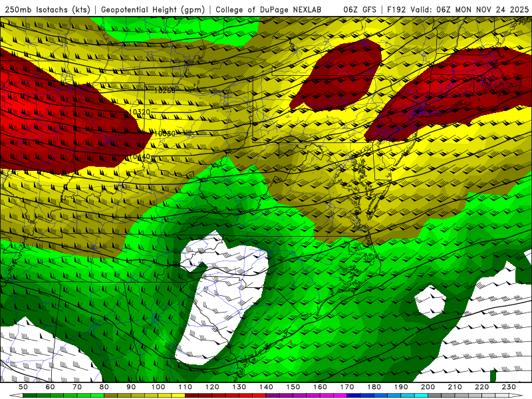Click the 130 knot colorbar label
This screenshot has height=399, width=532.
239,387
